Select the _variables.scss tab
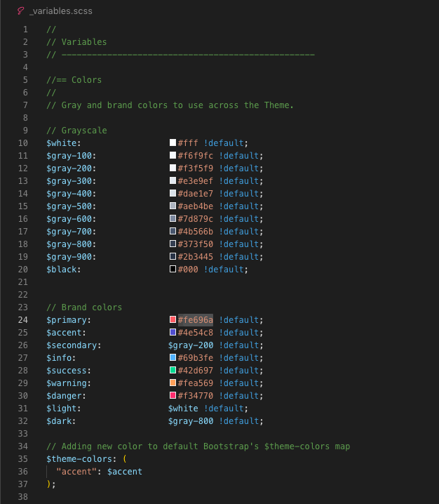Image resolution: width=439 pixels, height=504 pixels. [61, 11]
